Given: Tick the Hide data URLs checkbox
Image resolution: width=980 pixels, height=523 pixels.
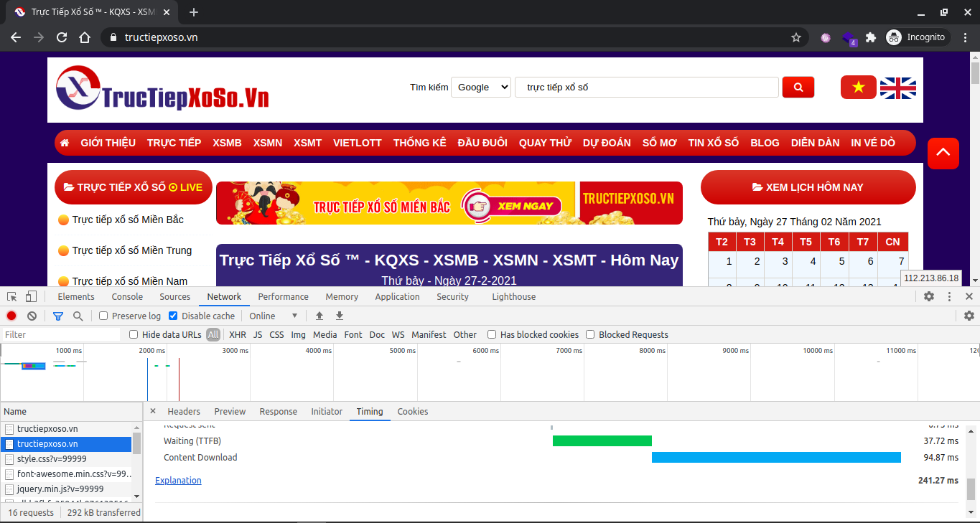Looking at the screenshot, I should 134,334.
